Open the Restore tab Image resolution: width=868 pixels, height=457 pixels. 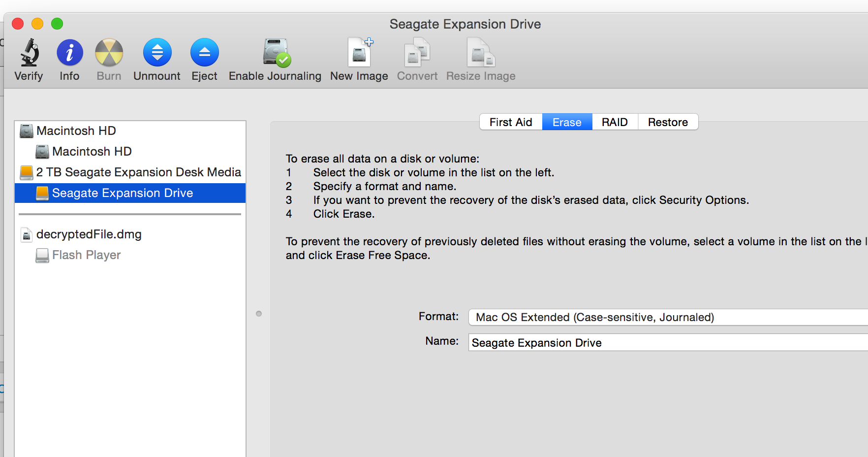click(x=668, y=122)
